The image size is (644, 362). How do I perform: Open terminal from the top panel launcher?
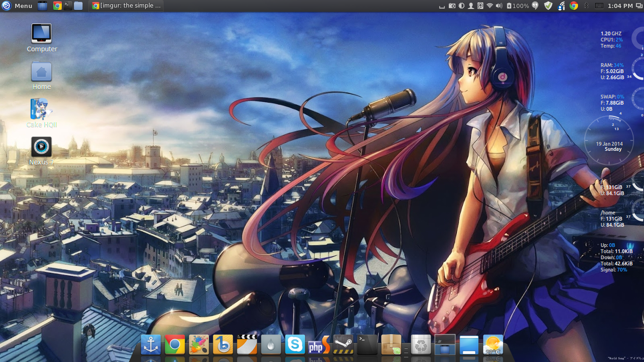click(68, 6)
